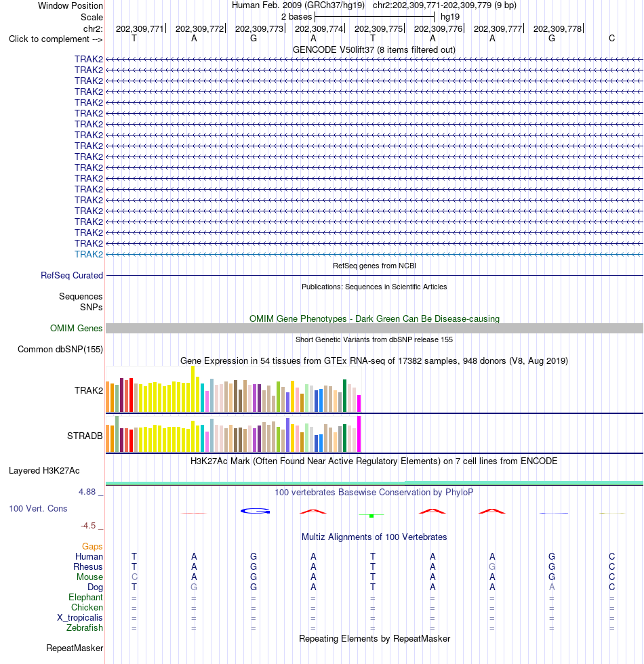Viewport: 644px width, 664px height.
Task: Click the 'RepeatMasker' track label
Action: (x=75, y=648)
